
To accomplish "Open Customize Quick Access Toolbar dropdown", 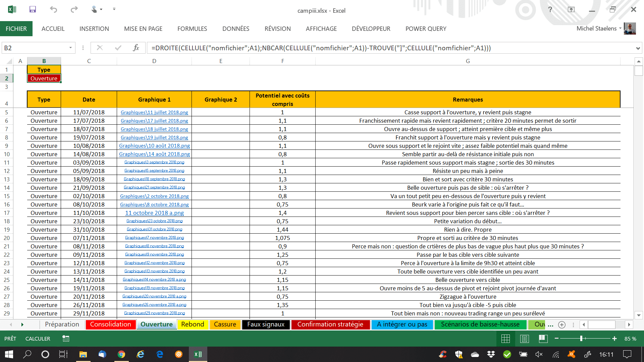I will (114, 9).
